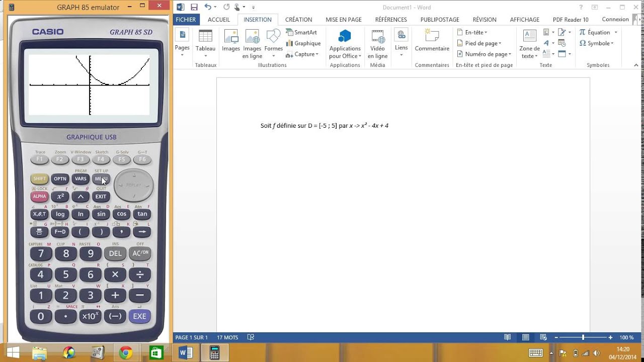Open the Pied de page dropdown
644x362 pixels.
click(479, 43)
